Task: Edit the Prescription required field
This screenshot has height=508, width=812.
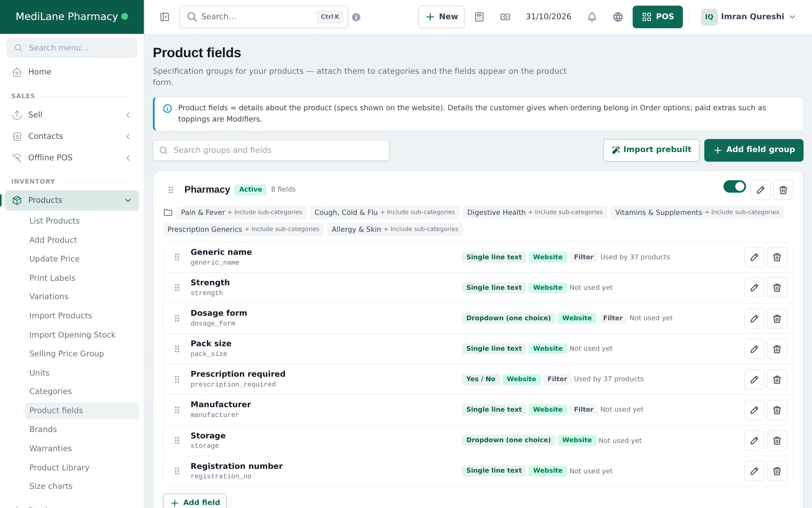Action: pos(754,379)
